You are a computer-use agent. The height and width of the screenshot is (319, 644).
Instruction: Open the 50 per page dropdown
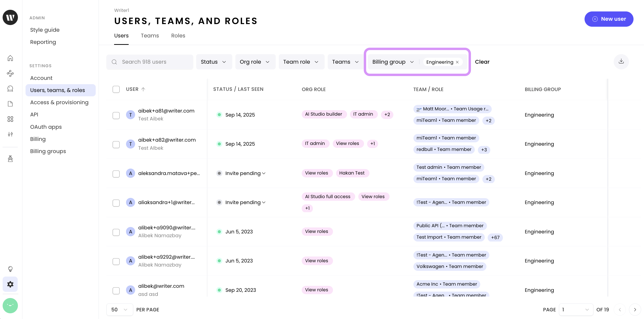coord(120,309)
